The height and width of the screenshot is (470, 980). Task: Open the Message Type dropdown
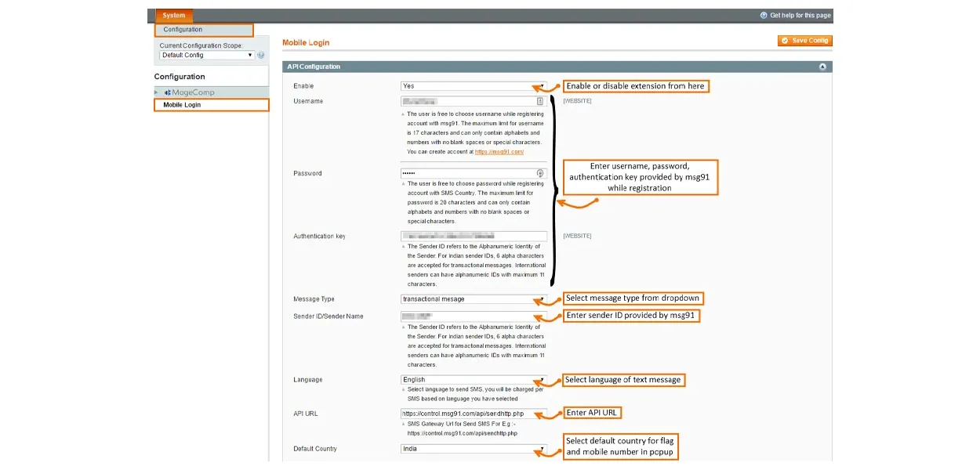[x=474, y=299]
